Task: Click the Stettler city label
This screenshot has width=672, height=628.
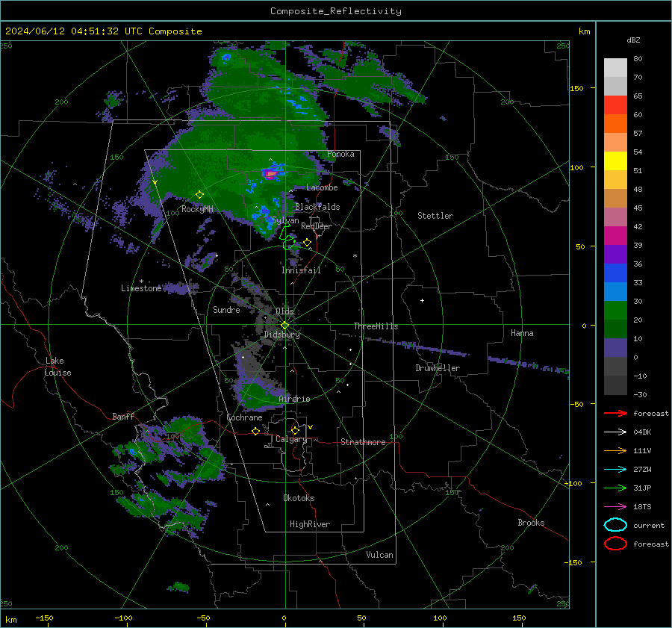Action: (435, 216)
